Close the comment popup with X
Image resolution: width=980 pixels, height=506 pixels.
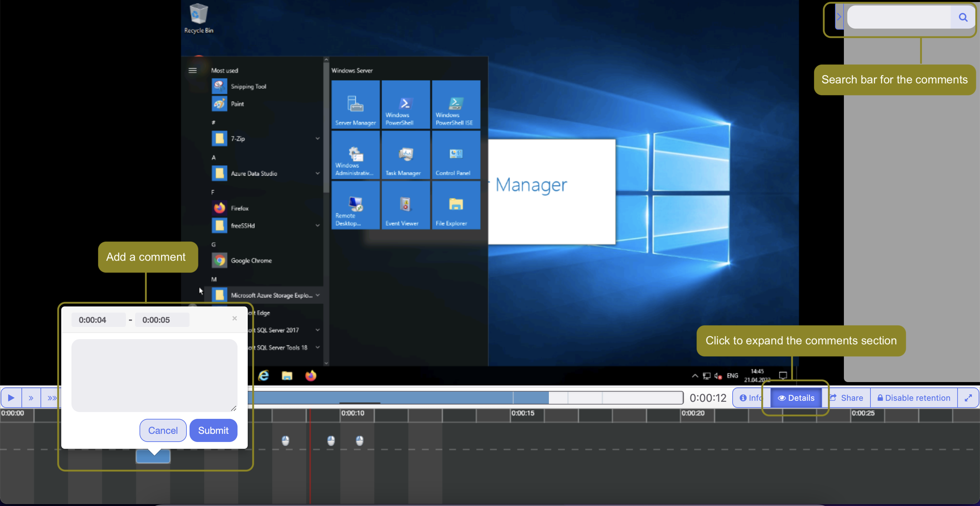pyautogui.click(x=234, y=318)
